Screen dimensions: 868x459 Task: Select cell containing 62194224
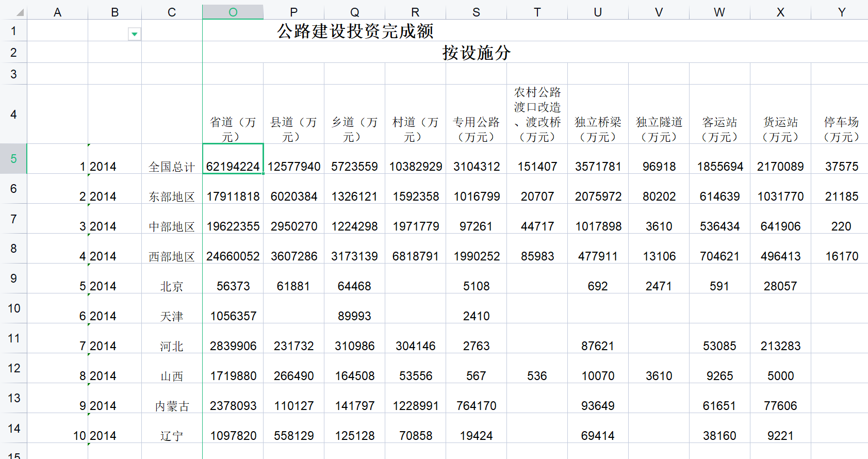[233, 166]
